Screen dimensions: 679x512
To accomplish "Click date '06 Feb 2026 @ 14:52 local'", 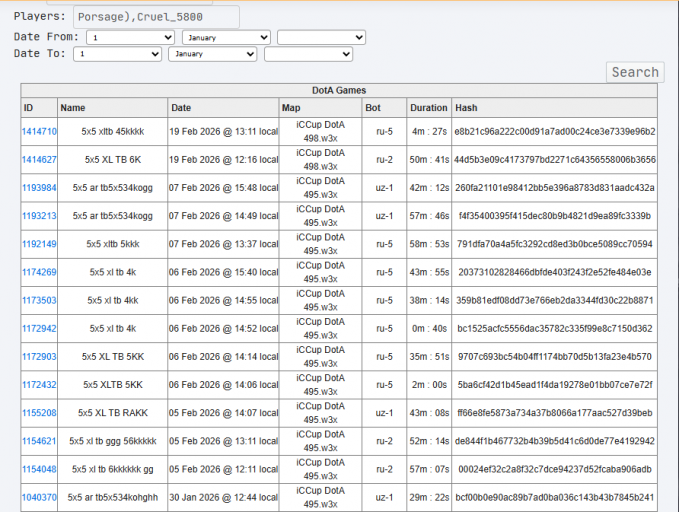I will (x=223, y=329).
